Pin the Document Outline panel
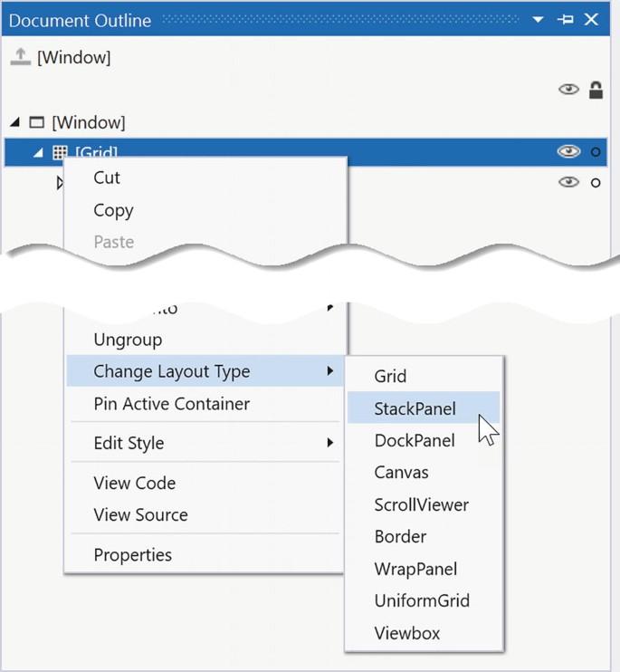This screenshot has width=620, height=672. (567, 19)
